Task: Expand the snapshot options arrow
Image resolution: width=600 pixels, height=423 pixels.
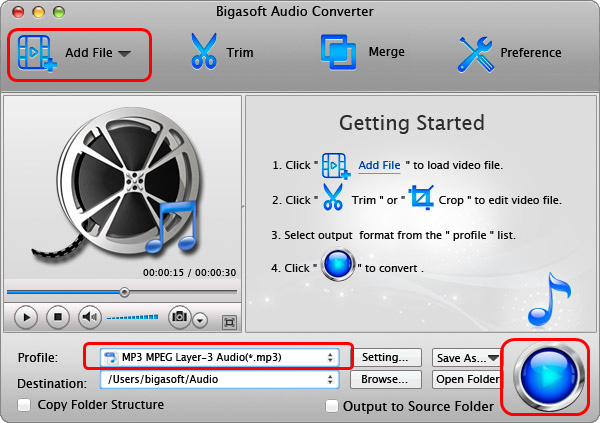Action: (200, 320)
